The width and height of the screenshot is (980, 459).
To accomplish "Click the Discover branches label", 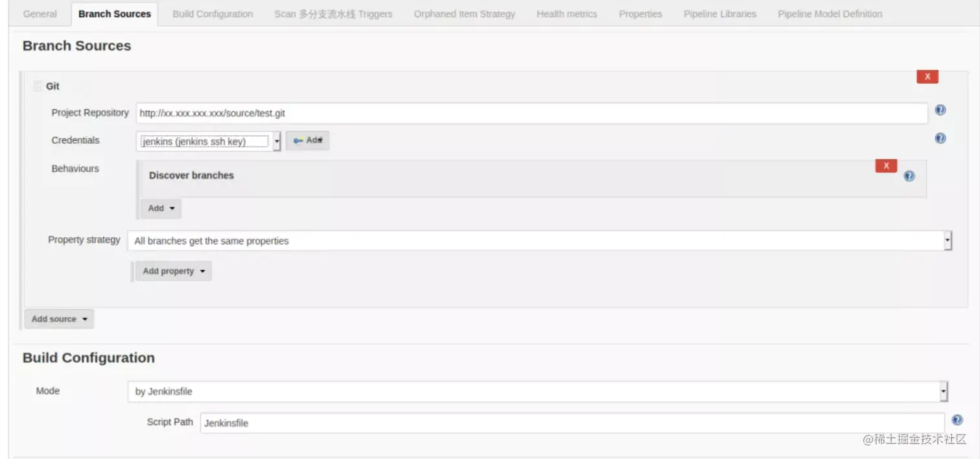I will 191,175.
